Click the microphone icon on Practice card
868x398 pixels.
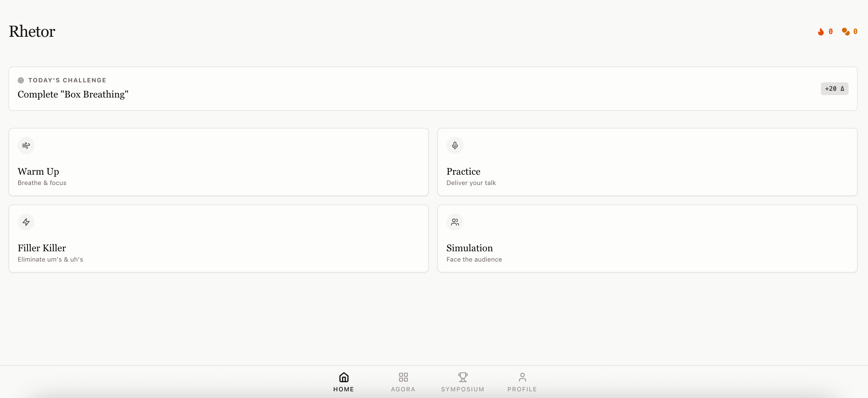[x=455, y=146]
